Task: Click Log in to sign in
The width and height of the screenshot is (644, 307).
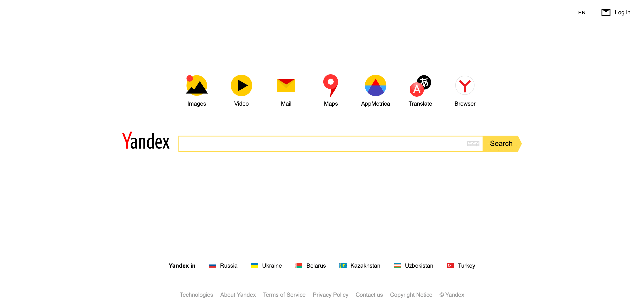Action: click(623, 12)
